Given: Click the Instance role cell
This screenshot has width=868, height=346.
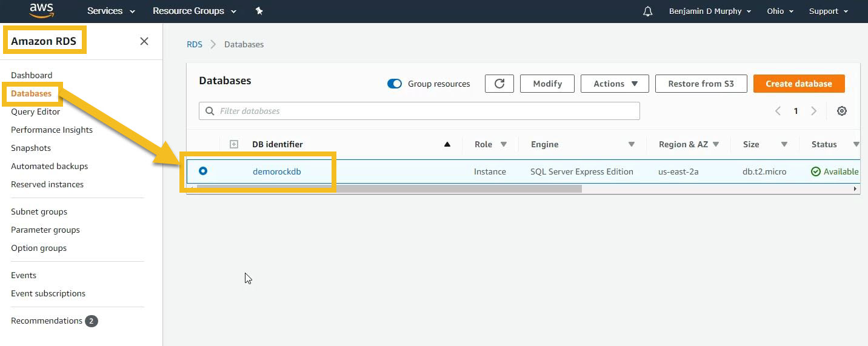Looking at the screenshot, I should [x=490, y=171].
